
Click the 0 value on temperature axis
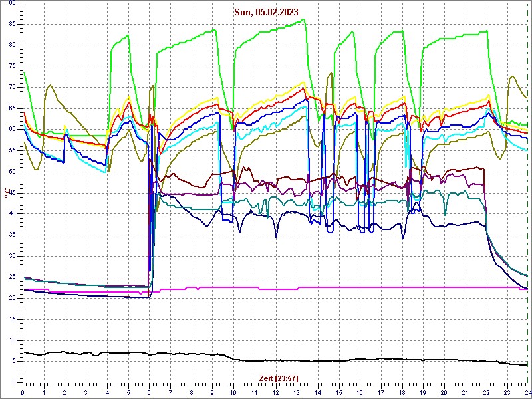tap(15, 382)
